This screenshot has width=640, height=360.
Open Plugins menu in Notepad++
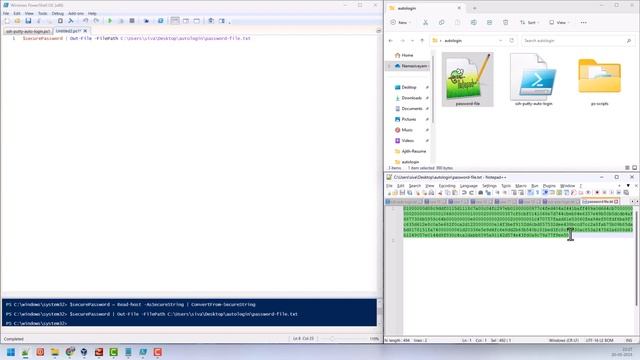549,186
